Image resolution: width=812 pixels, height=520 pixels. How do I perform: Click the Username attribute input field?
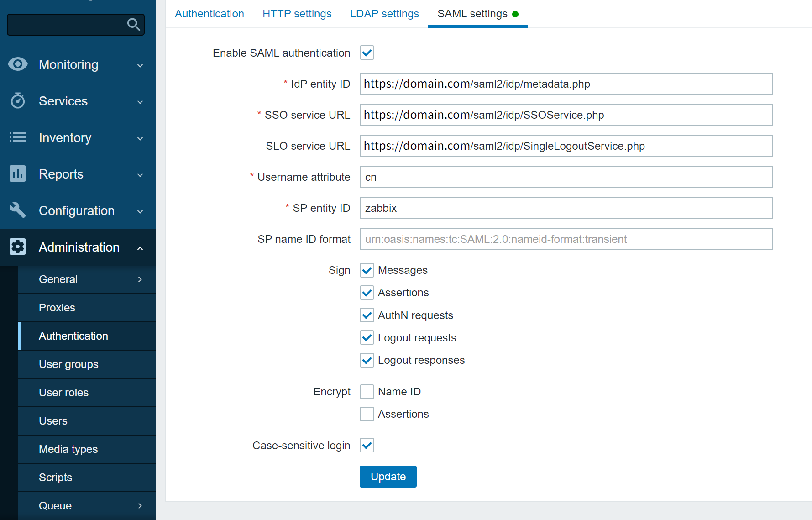pyautogui.click(x=566, y=177)
